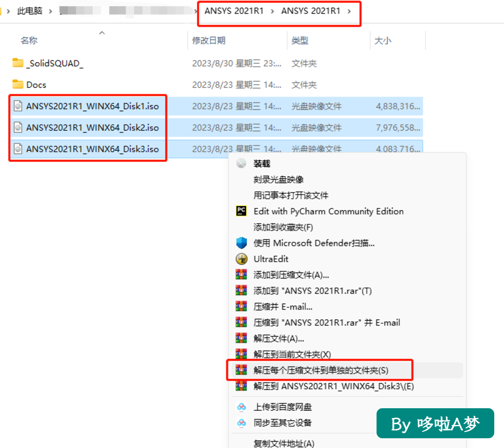Click the disc icon beside 装载

click(241, 163)
